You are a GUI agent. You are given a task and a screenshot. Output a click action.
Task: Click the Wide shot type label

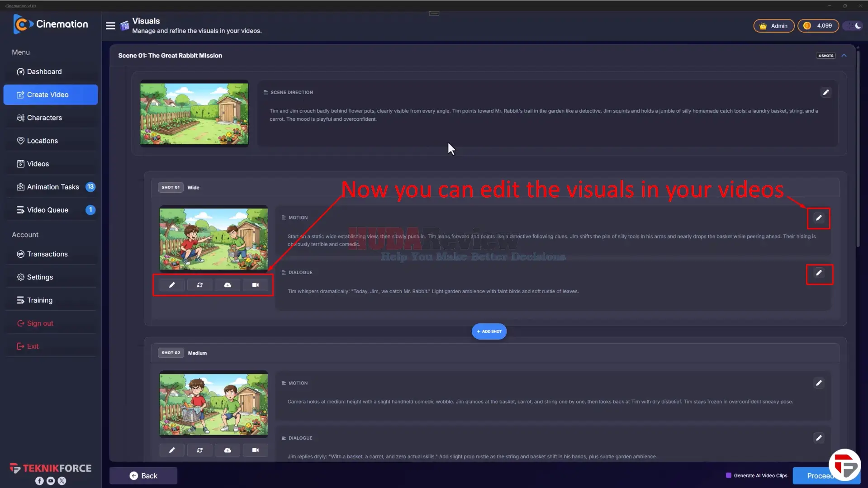[x=193, y=187]
